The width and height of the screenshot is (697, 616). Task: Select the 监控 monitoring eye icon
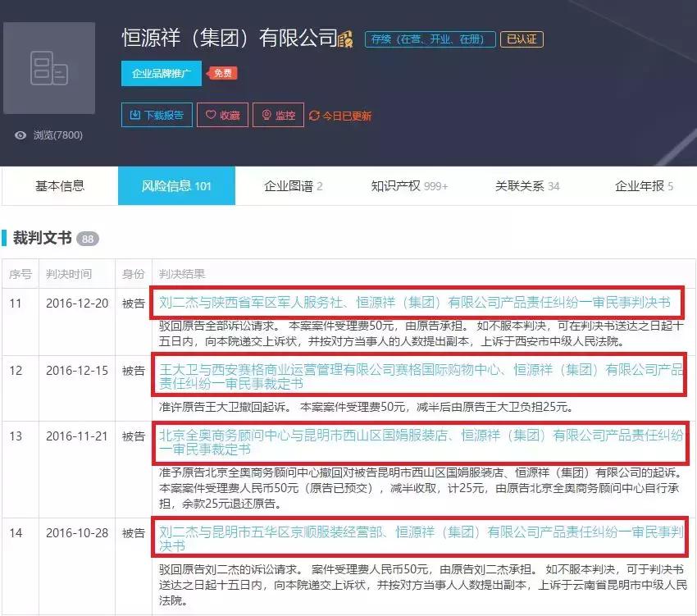(266, 114)
